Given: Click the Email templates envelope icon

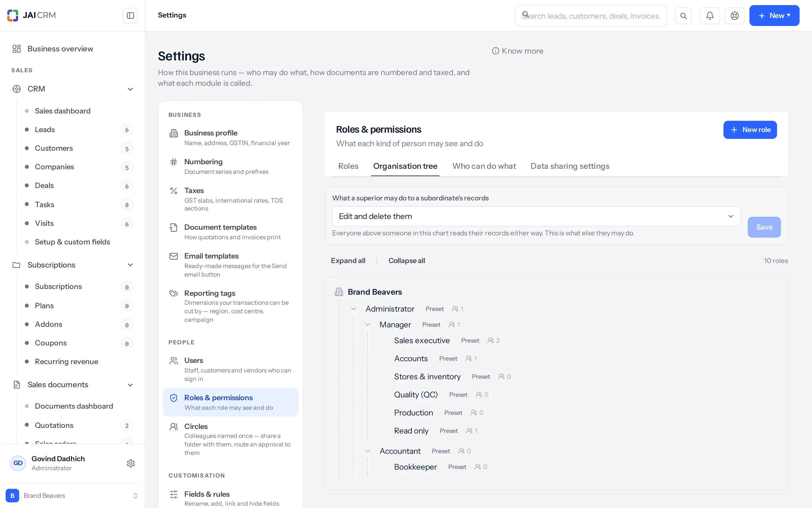Looking at the screenshot, I should [x=173, y=256].
